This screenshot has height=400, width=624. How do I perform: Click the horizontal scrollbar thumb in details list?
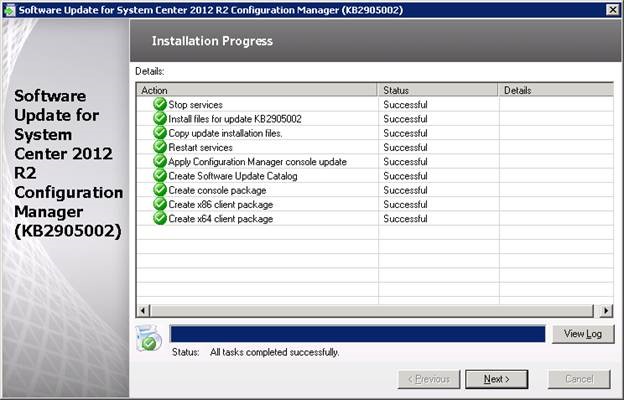[x=372, y=310]
